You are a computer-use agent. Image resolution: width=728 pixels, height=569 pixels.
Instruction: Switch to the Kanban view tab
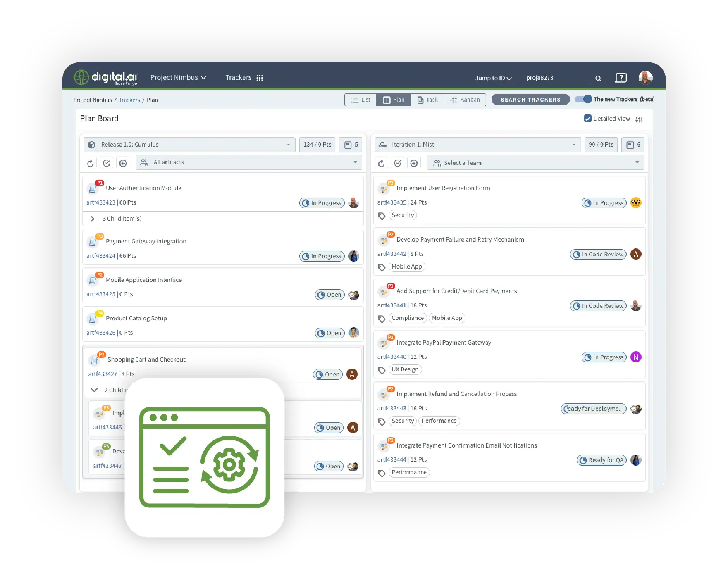tap(465, 100)
